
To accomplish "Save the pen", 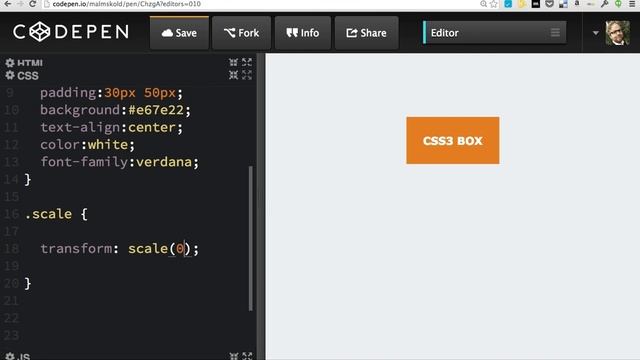I will pos(179,33).
